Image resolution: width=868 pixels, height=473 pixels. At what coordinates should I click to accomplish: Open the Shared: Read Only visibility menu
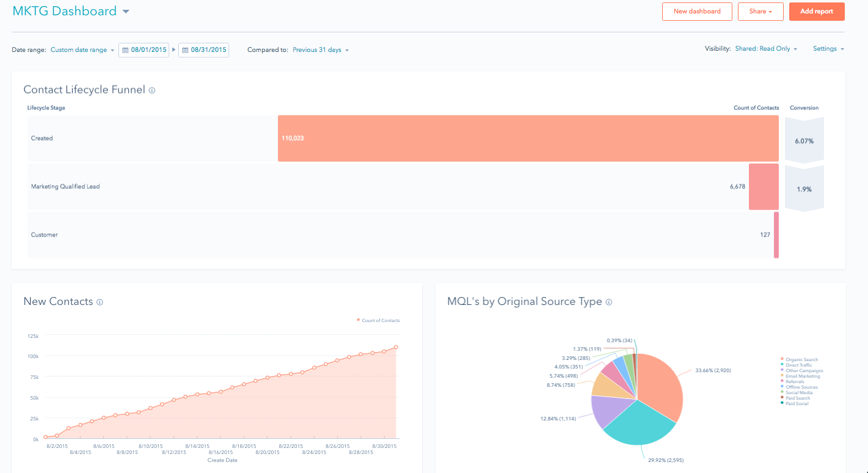[765, 49]
